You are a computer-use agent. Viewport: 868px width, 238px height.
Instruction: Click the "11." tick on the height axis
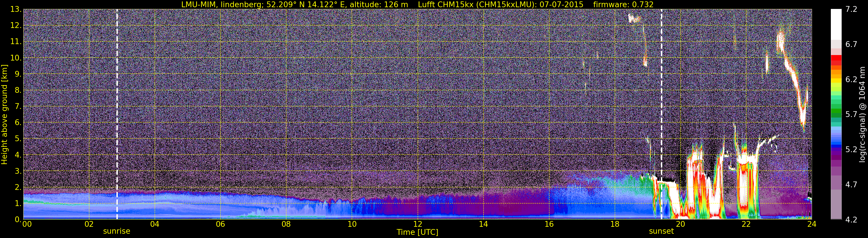pyautogui.click(x=16, y=42)
